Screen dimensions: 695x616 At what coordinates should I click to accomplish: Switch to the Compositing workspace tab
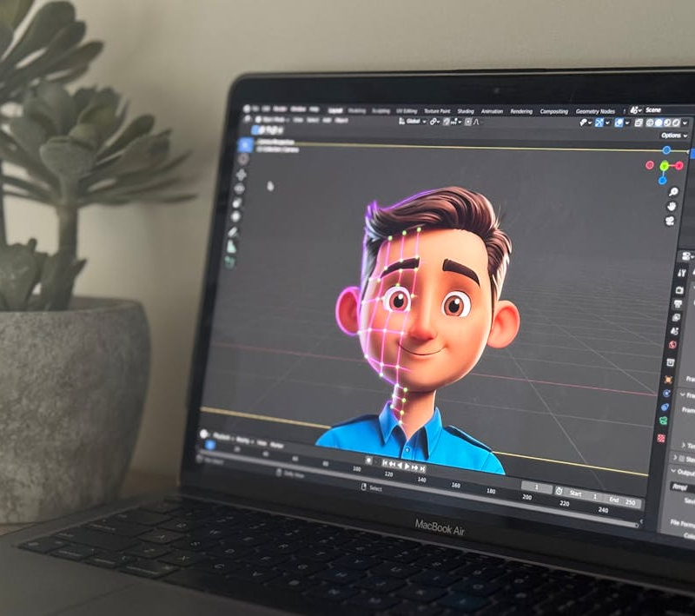pyautogui.click(x=553, y=111)
